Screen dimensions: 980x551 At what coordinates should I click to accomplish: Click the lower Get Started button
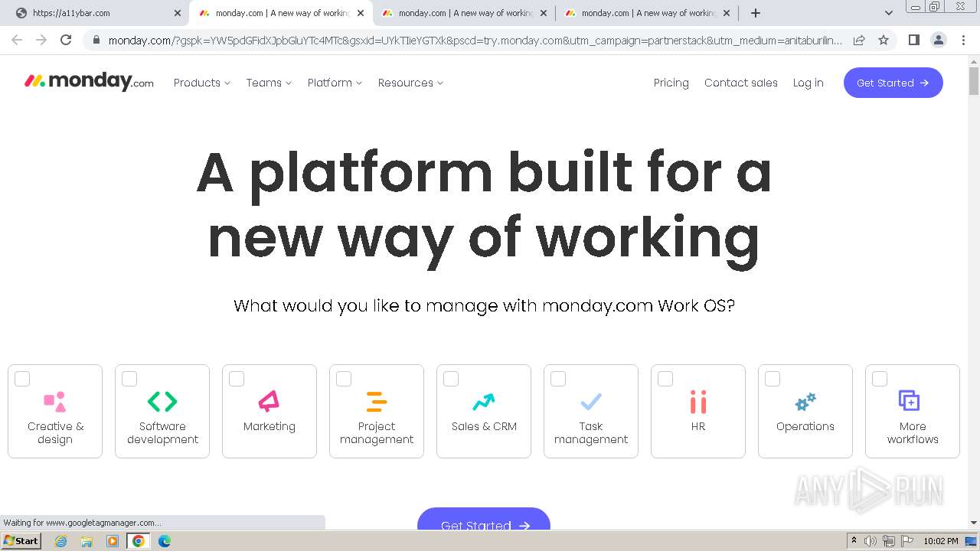point(484,518)
